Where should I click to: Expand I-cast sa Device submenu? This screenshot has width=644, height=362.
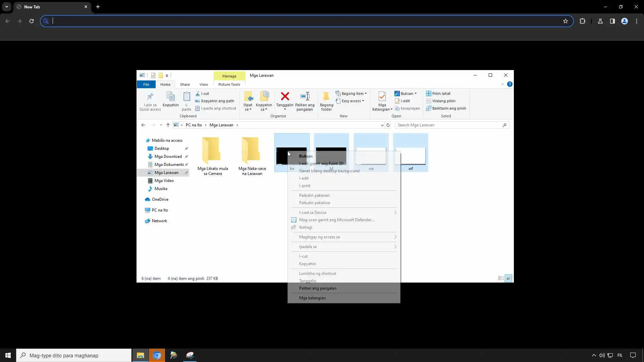click(x=395, y=213)
